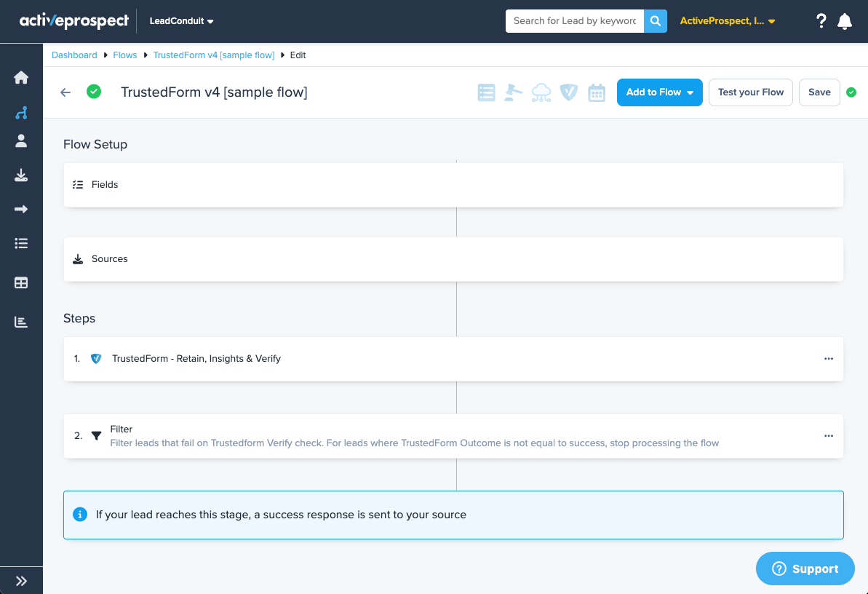Viewport: 868px width, 594px height.
Task: Go back using the left arrow
Action: 65,92
